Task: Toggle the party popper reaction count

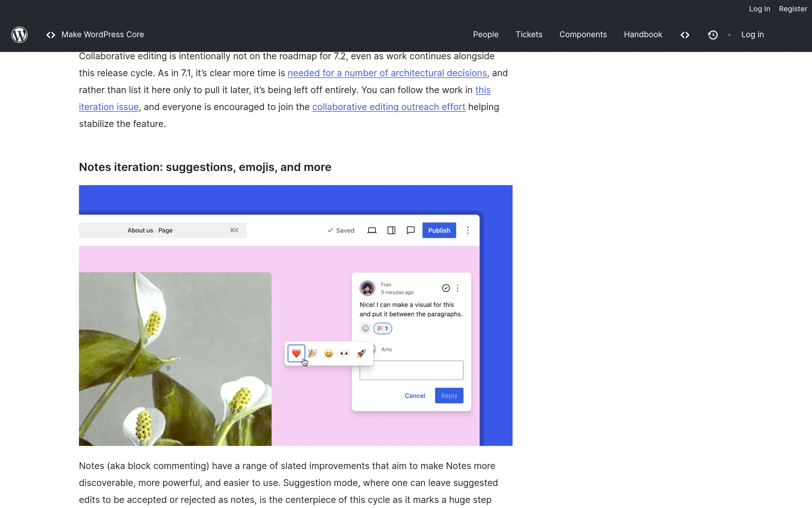Action: click(x=383, y=329)
